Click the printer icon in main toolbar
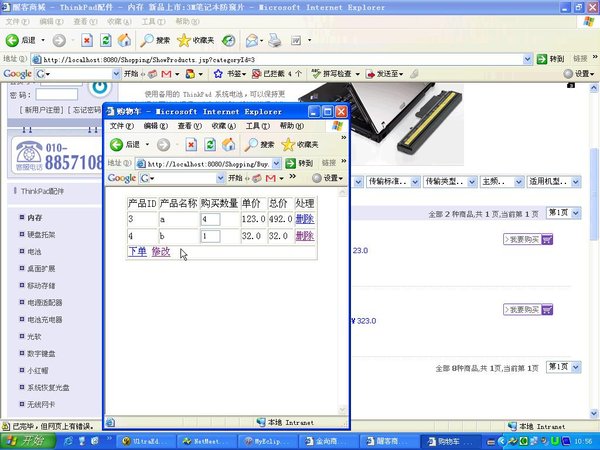The width and height of the screenshot is (600, 450). click(x=276, y=41)
